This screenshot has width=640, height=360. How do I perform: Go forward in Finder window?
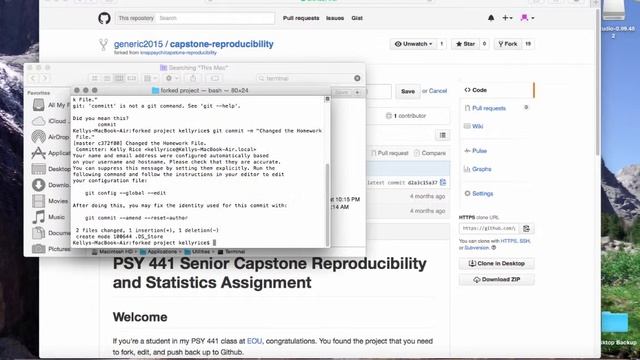[44, 78]
